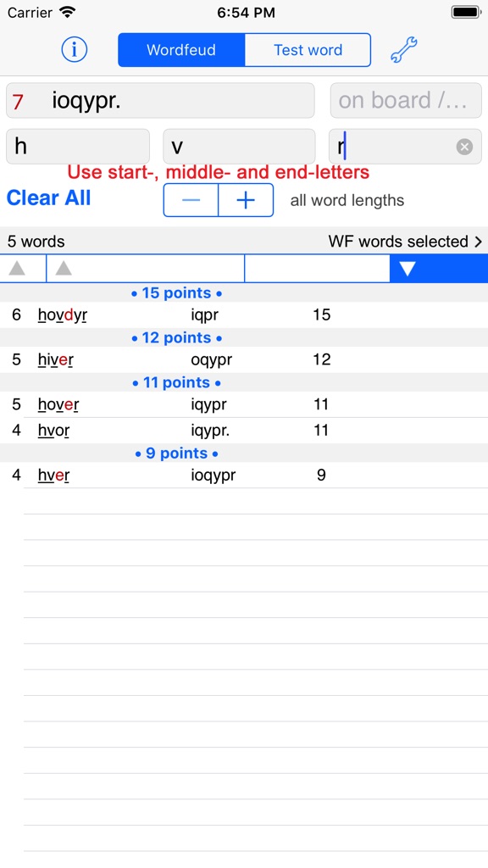
Task: Switch to the Test word tab
Action: (308, 49)
